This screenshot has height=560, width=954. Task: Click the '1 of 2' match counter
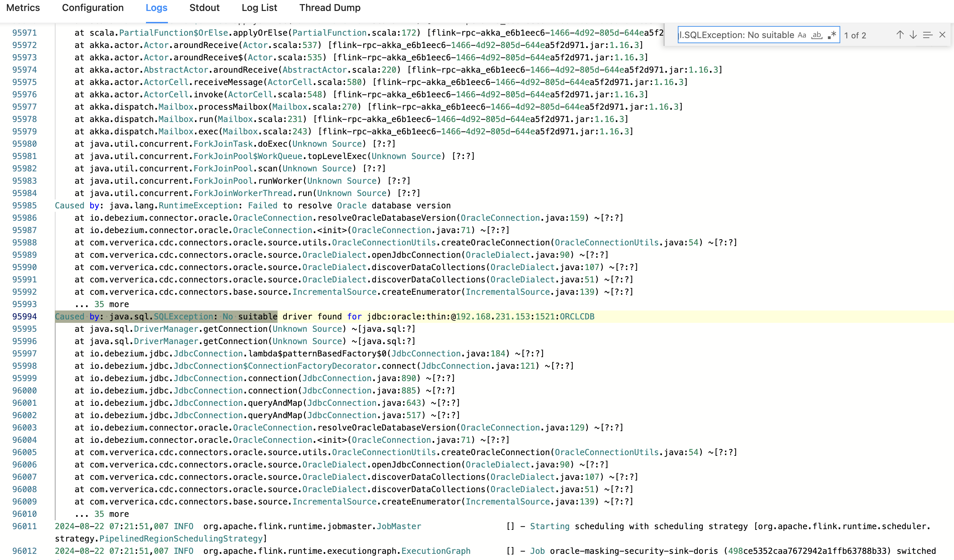(x=855, y=35)
